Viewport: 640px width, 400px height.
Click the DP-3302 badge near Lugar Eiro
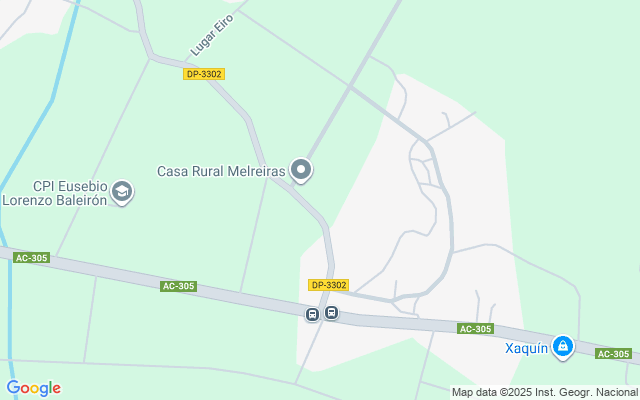pyautogui.click(x=204, y=74)
